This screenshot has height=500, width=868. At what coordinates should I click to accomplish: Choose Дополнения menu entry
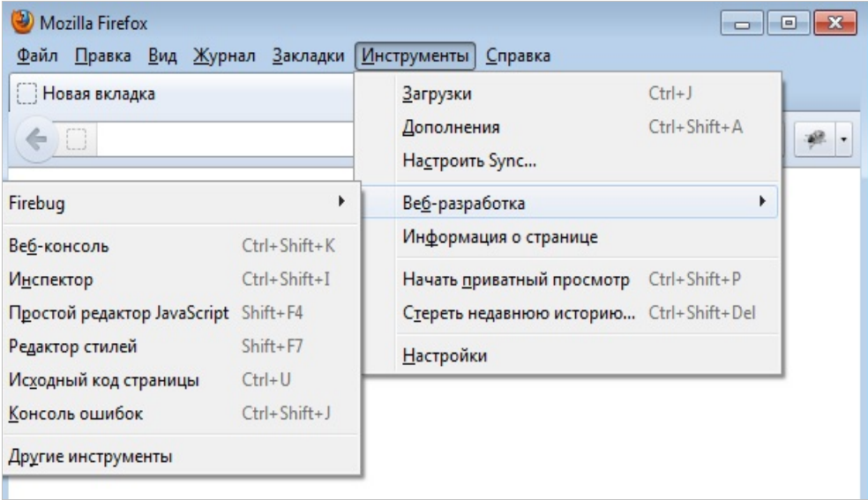[451, 128]
